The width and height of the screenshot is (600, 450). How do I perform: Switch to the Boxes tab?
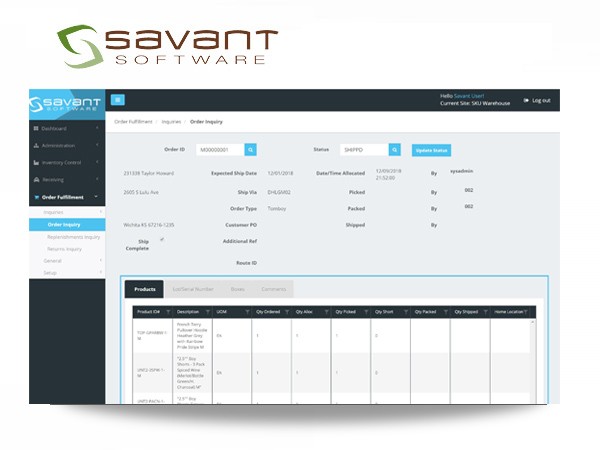[238, 289]
